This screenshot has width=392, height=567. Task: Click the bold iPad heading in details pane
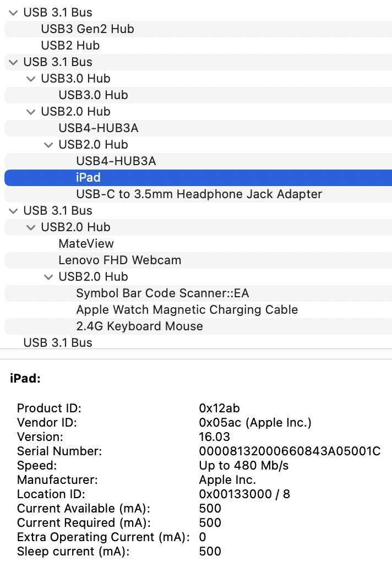[25, 379]
